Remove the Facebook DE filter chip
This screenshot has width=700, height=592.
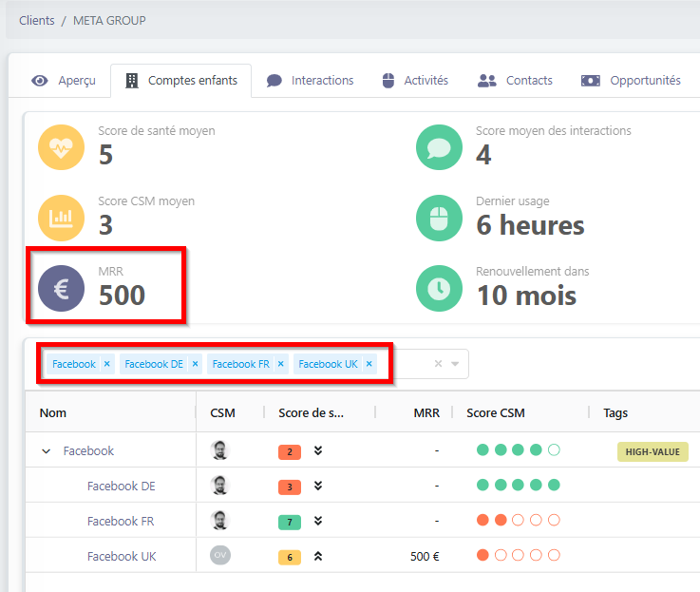[x=195, y=364]
